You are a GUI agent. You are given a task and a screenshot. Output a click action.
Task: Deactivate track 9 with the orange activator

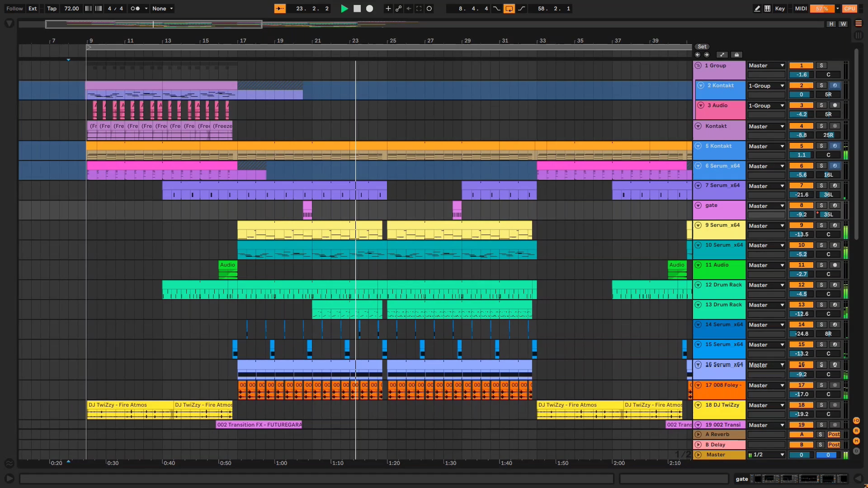801,225
